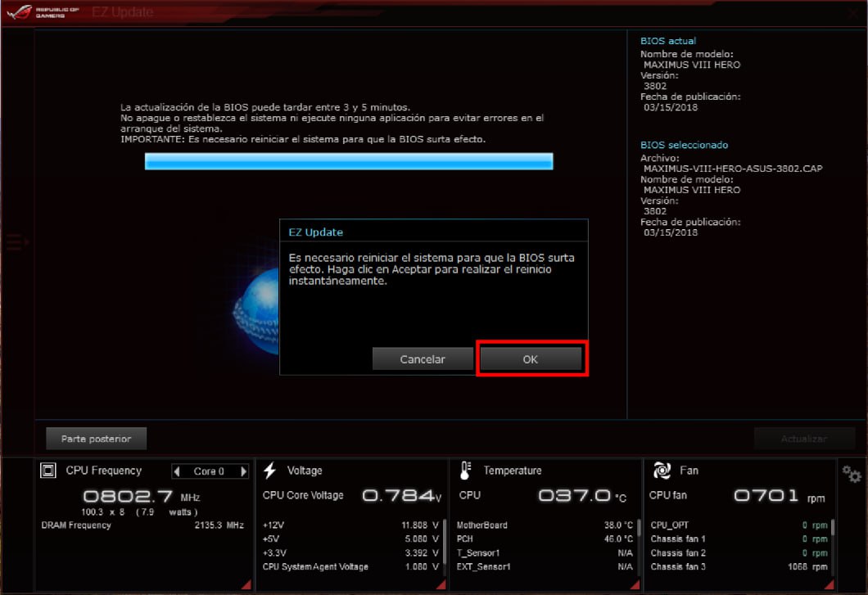Select next core with right arrow

coord(243,471)
